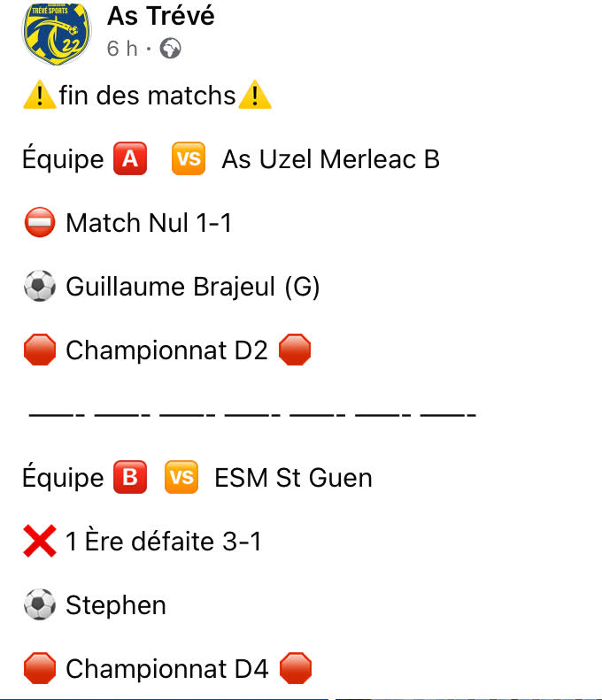Viewport: 602px width, 700px height.
Task: Click the globe public audience icon
Action: coord(171,49)
